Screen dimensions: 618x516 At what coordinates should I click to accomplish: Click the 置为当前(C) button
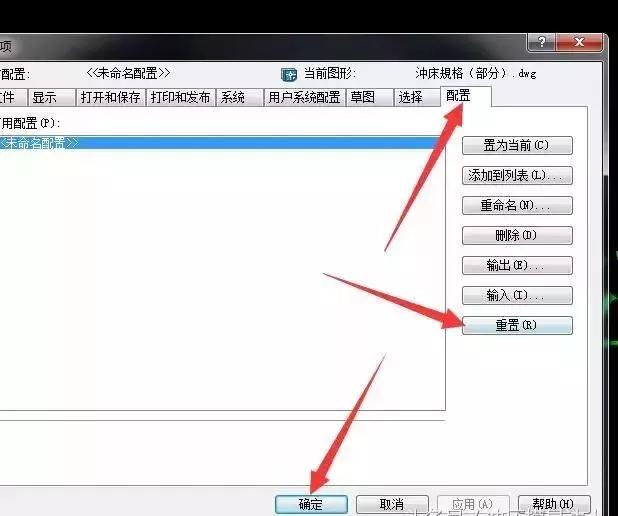pos(517,145)
